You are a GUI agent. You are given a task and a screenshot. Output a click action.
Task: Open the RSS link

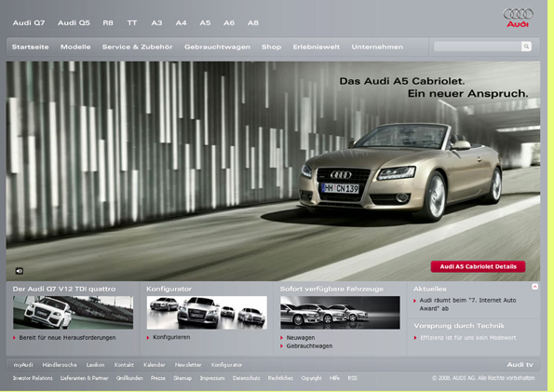[352, 378]
